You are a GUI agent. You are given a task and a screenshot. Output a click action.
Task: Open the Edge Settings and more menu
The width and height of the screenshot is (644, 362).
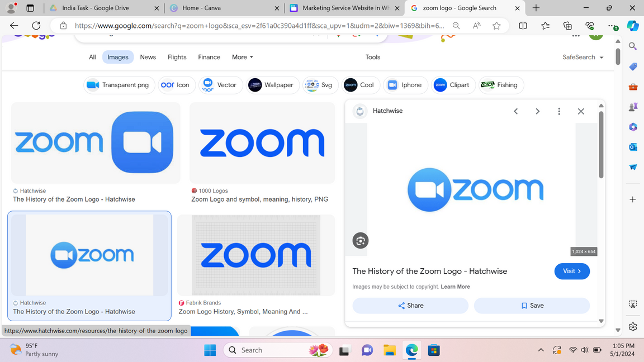pyautogui.click(x=612, y=26)
